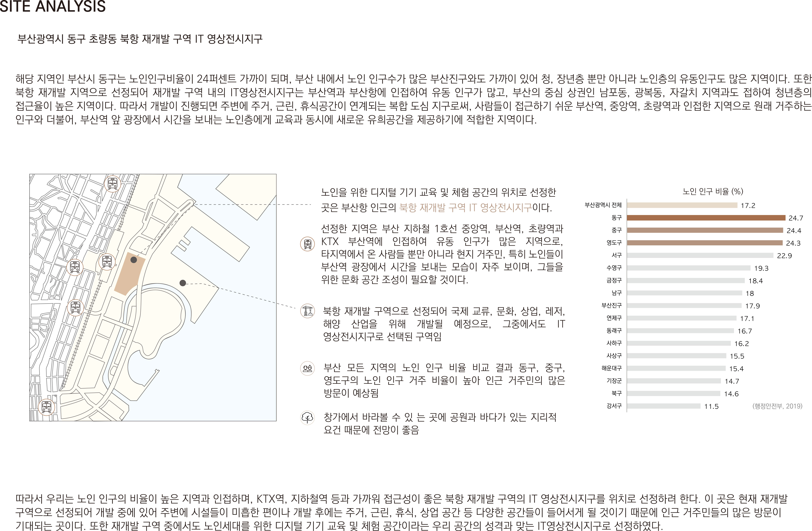Click the dark dot on the waterfront park area

click(x=183, y=283)
